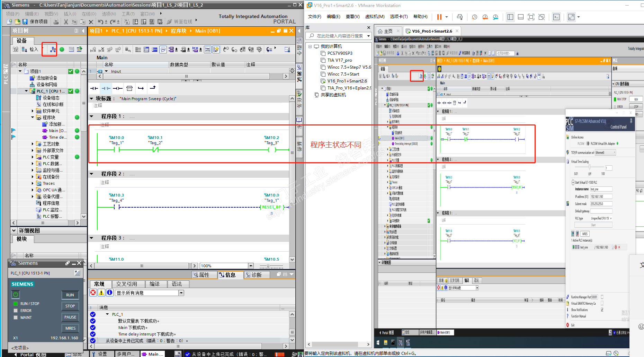Collapse 程序段 2 network
Screen dimensions: 644x357
pos(92,174)
